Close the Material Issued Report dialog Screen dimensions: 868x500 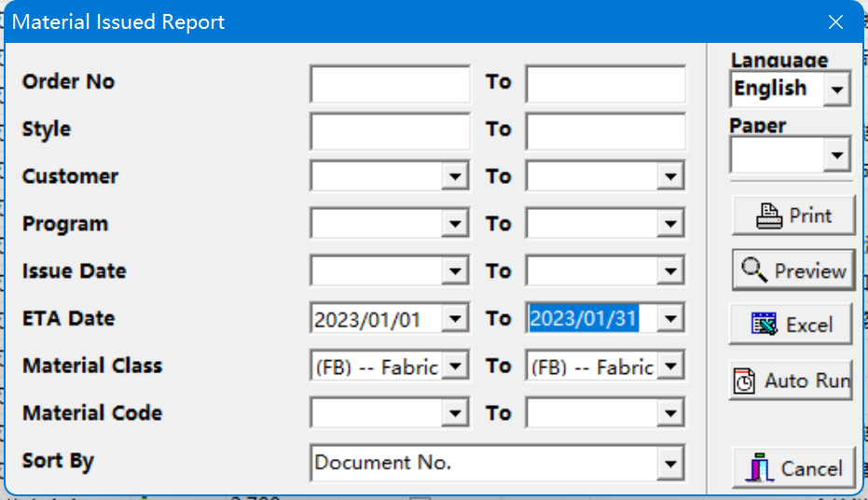(x=836, y=21)
